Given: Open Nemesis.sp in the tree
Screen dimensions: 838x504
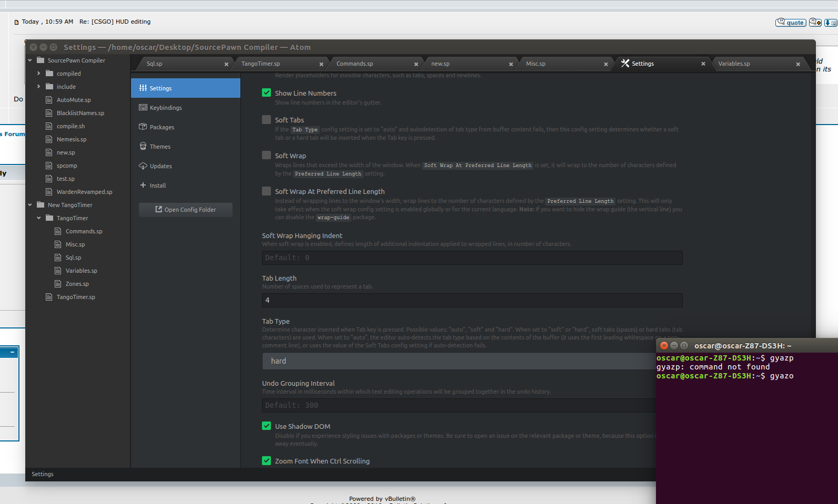Looking at the screenshot, I should (72, 139).
